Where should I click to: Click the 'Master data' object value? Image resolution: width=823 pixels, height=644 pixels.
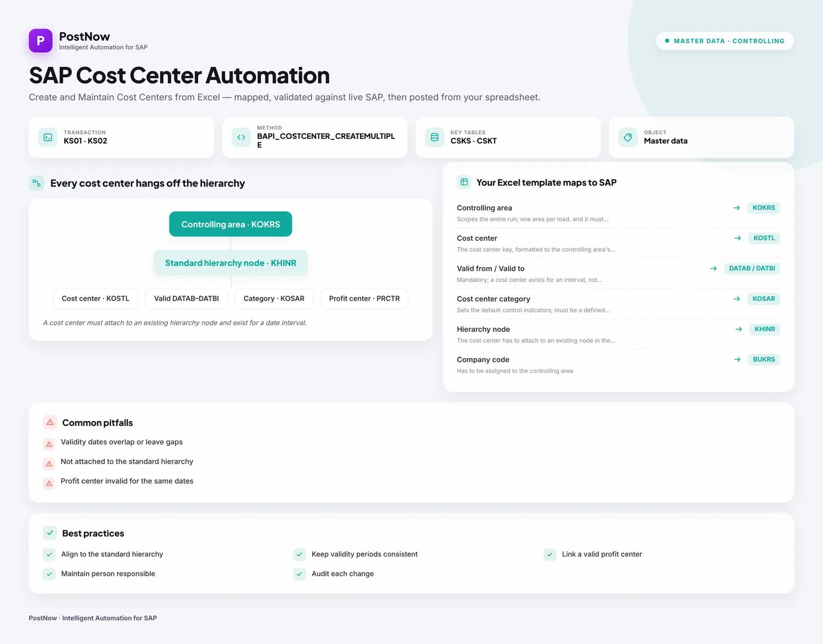click(x=666, y=141)
